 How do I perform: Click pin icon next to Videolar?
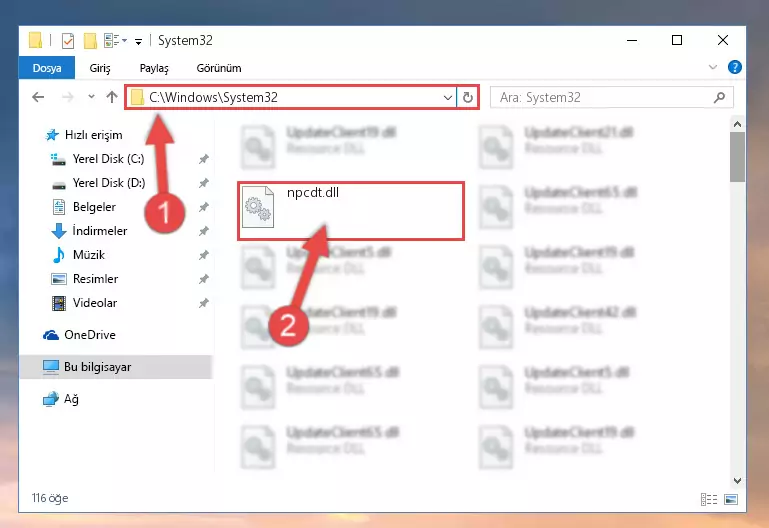tap(204, 303)
